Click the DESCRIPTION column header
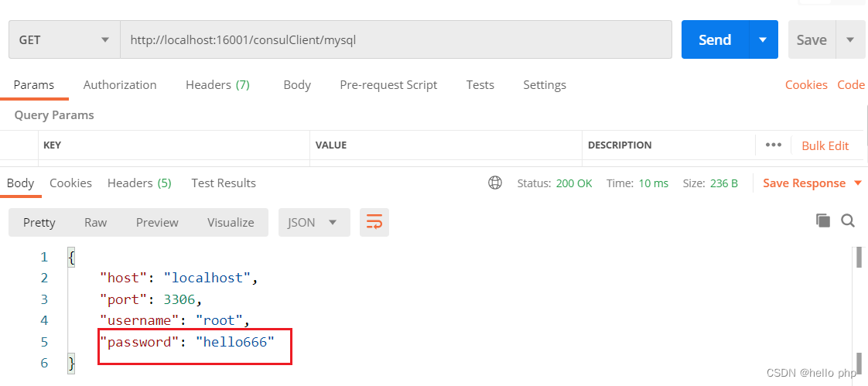The image size is (868, 386). [620, 145]
